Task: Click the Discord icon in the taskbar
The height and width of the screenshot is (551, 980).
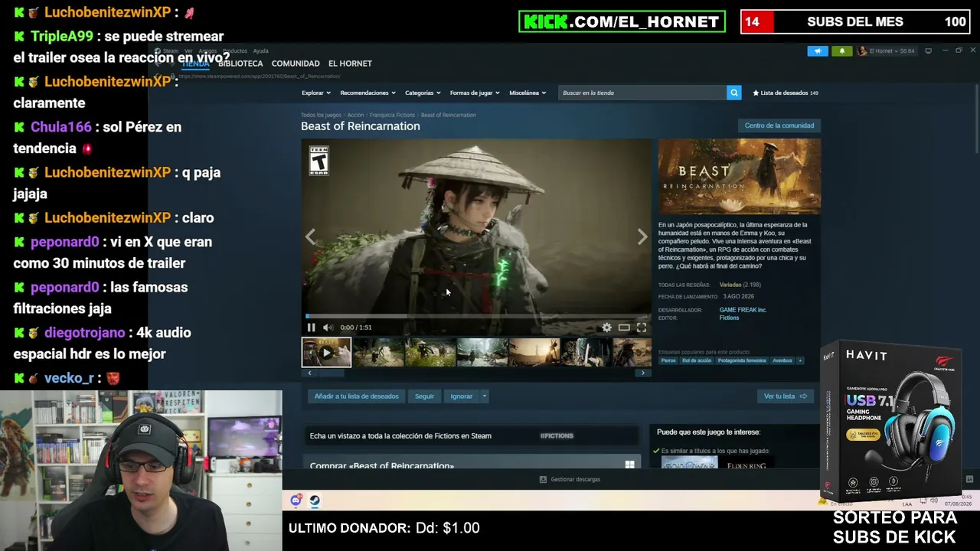Action: (x=296, y=500)
